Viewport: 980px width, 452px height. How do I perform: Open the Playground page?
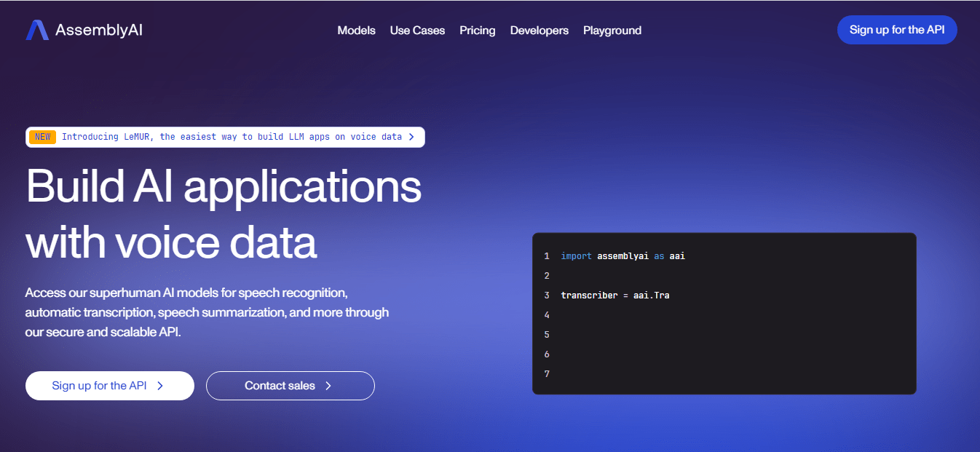pos(612,31)
